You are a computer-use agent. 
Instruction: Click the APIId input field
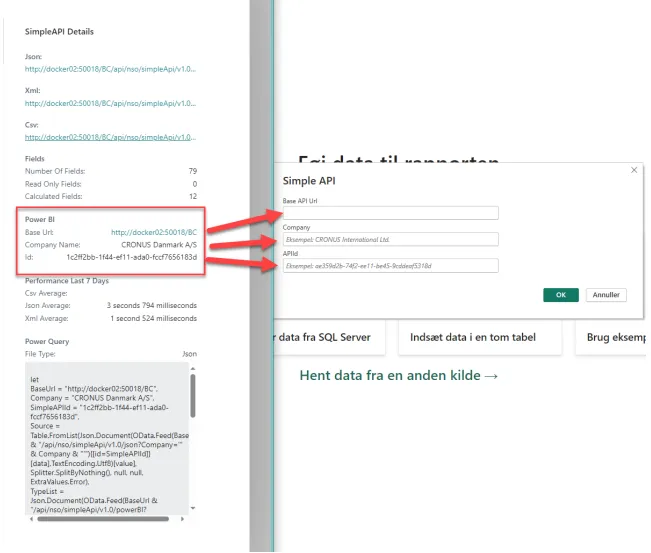click(x=390, y=266)
